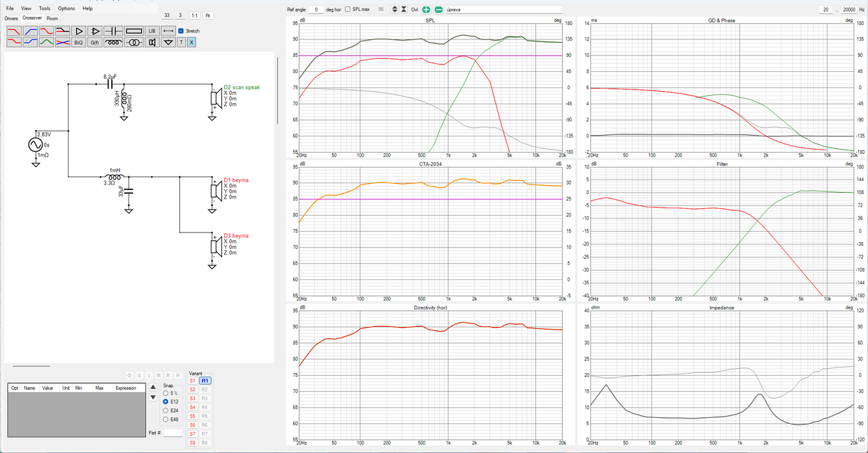Click the green plus overlay button
The height and width of the screenshot is (453, 868).
click(426, 9)
